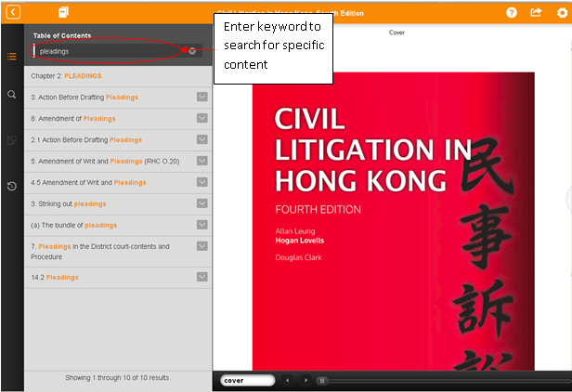This screenshot has height=392, width=572.
Task: Expand 3. Striking out pleadings arrow
Action: [x=202, y=203]
